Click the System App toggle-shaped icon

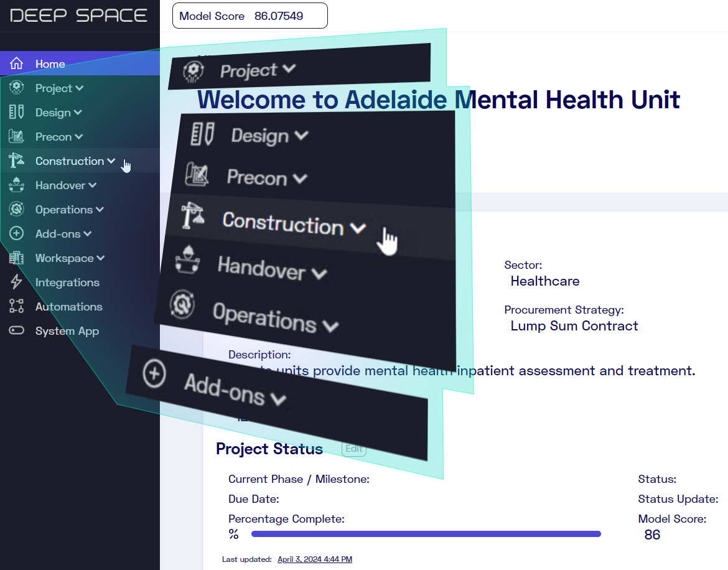pyautogui.click(x=17, y=330)
